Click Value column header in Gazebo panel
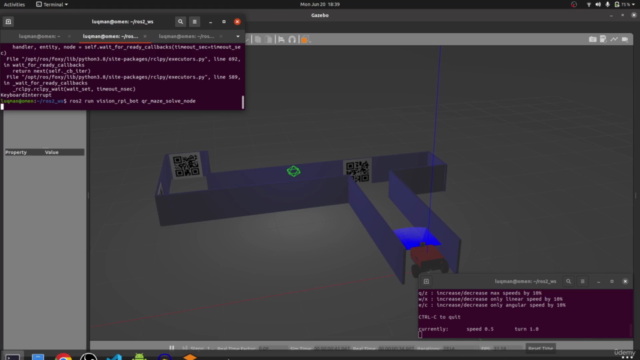The image size is (640, 360). (52, 152)
